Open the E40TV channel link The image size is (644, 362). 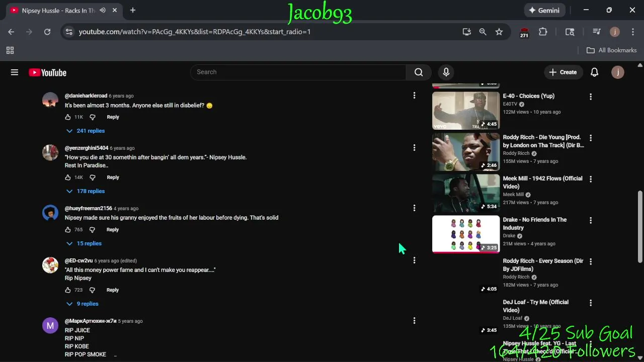(510, 104)
